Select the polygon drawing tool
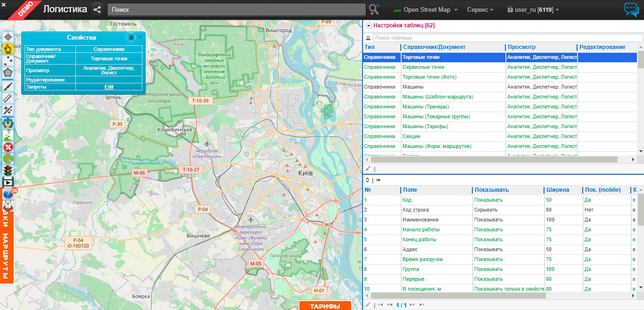 8,73
